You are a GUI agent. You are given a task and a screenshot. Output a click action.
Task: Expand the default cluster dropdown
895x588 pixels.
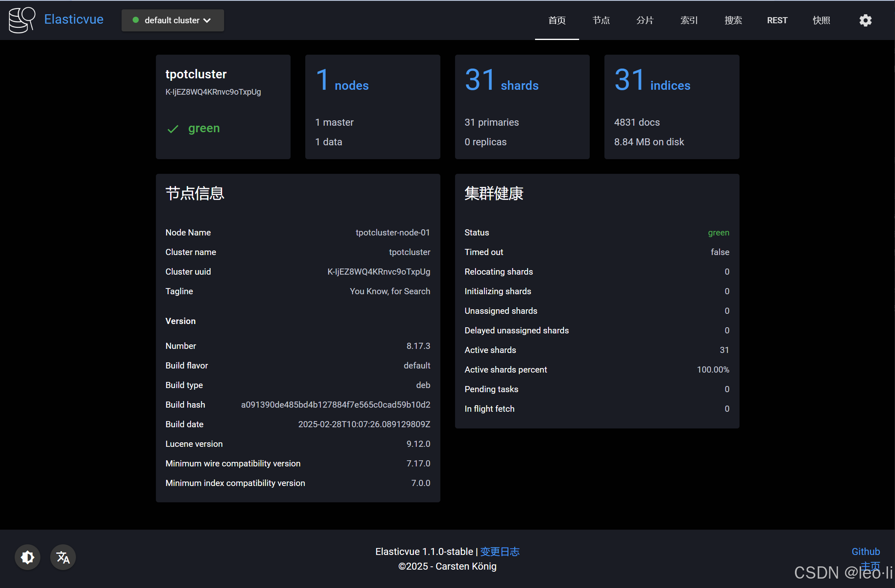(172, 20)
